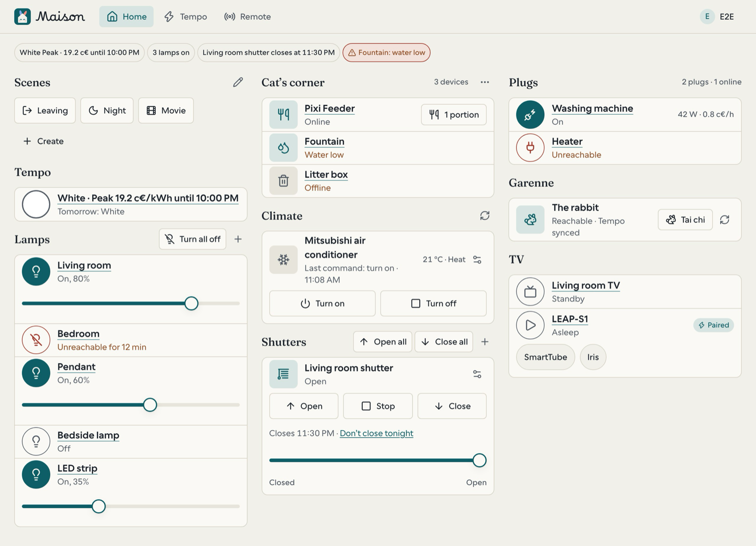Edit scenes with the pencil icon

238,82
